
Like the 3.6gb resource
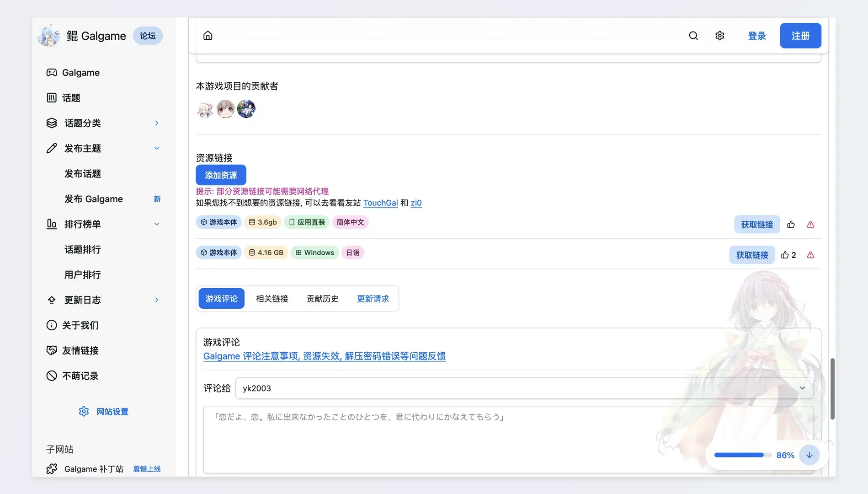[791, 225]
